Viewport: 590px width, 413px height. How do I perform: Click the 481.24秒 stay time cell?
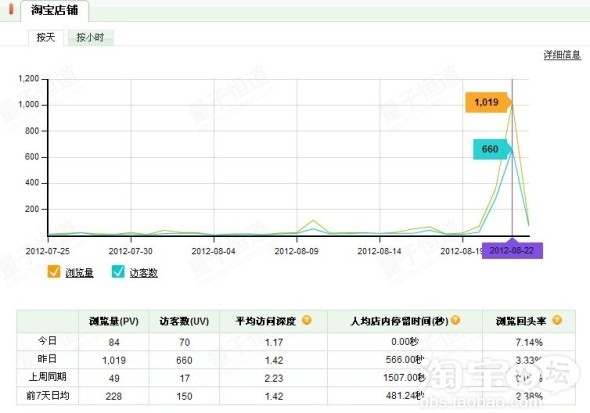pyautogui.click(x=405, y=395)
